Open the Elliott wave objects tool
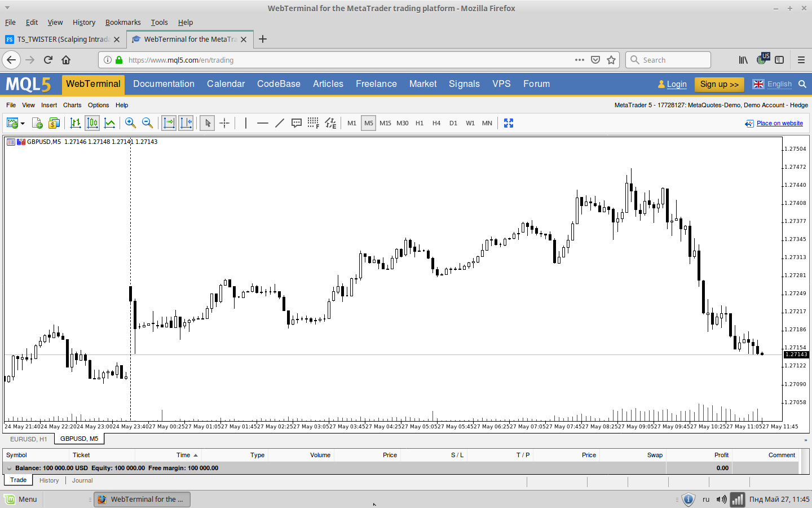Image resolution: width=812 pixels, height=508 pixels. click(x=331, y=123)
